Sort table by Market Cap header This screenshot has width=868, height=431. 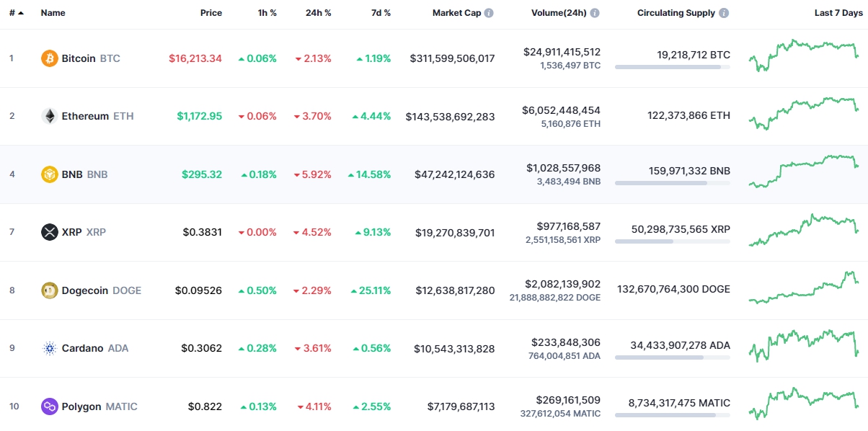coord(456,13)
